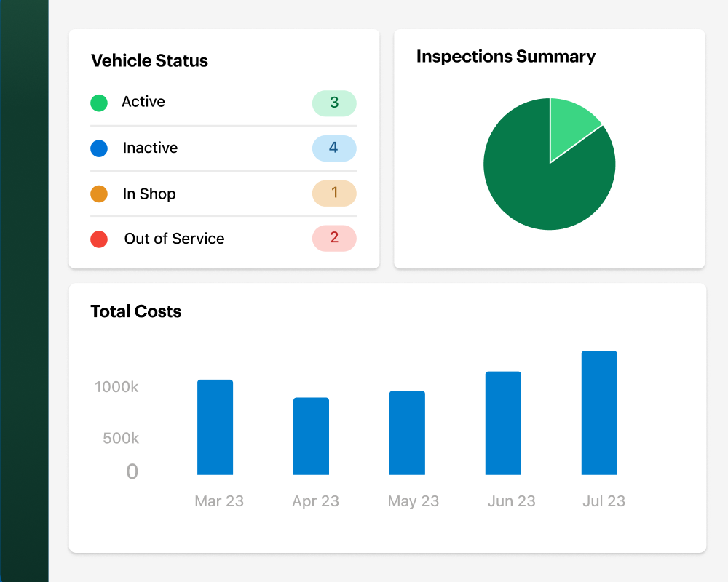The width and height of the screenshot is (728, 582).
Task: Click the light green pie chart slice
Action: click(569, 127)
